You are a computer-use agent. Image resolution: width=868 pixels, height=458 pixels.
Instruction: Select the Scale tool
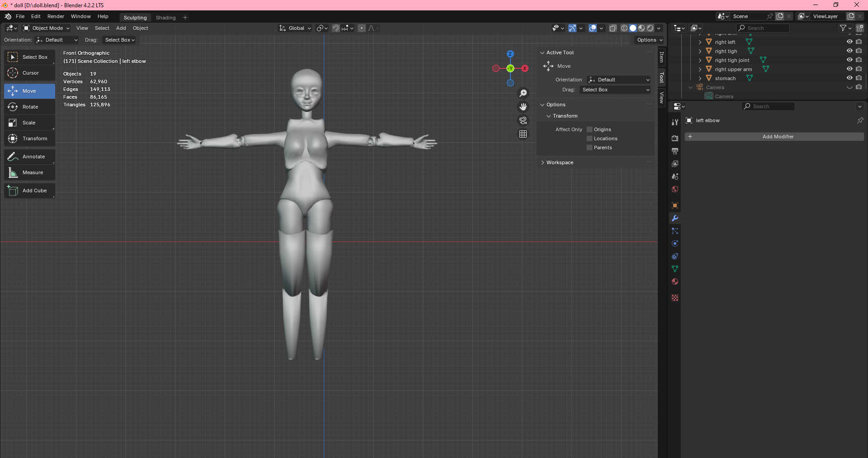coord(29,123)
